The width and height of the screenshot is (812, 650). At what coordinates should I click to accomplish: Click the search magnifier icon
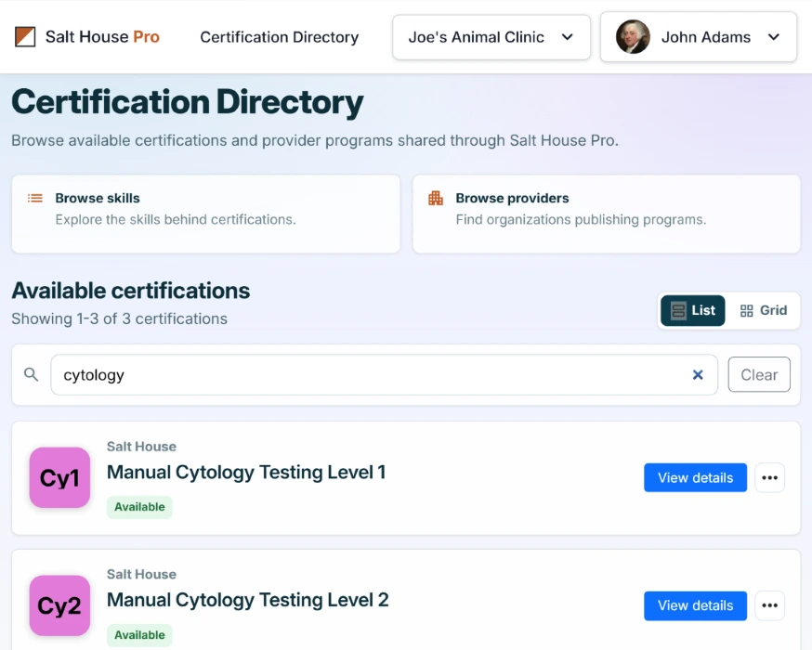(x=31, y=375)
